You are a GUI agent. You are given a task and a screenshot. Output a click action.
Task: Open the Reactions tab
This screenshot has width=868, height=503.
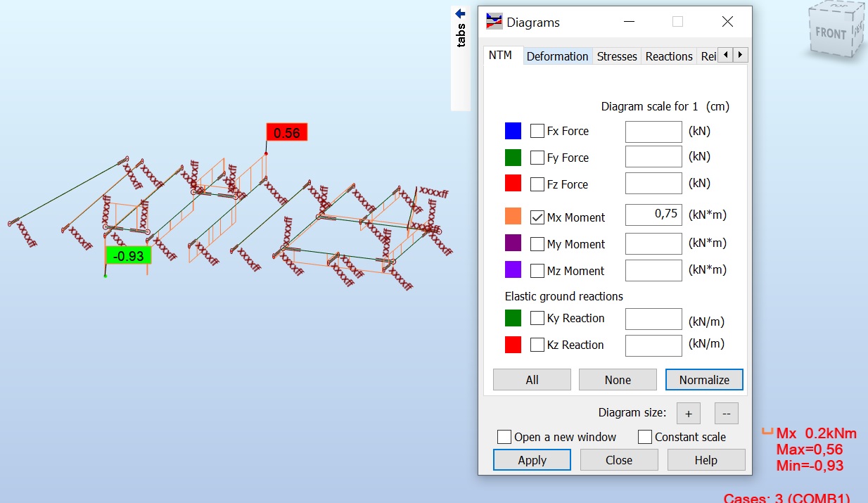[668, 56]
